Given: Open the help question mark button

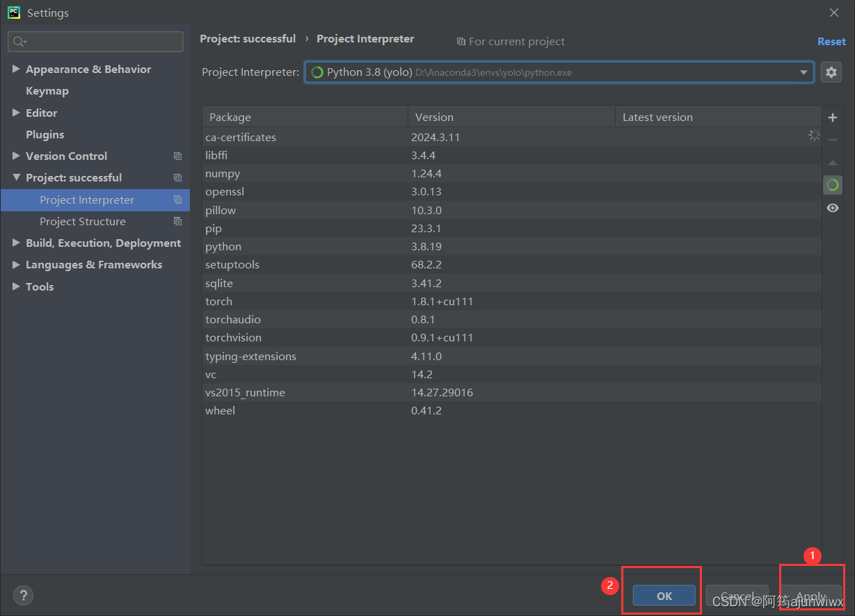Looking at the screenshot, I should coord(23,595).
